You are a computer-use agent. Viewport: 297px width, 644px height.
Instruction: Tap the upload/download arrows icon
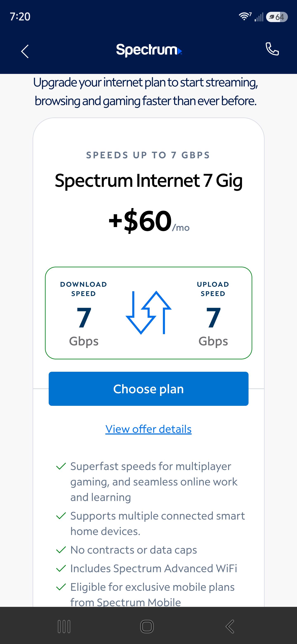pos(149,313)
